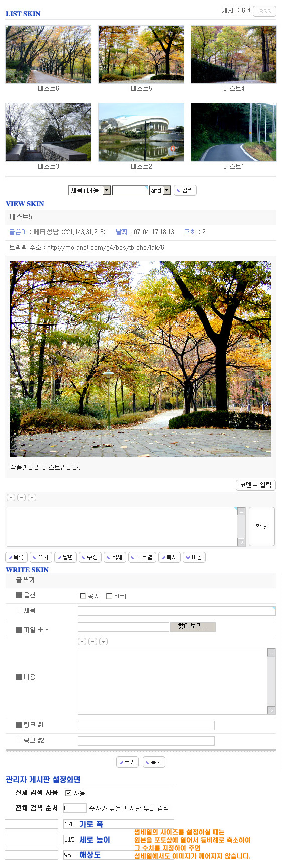Open the 테스트2 stadium thumbnail
The height and width of the screenshot is (868, 282).
tap(141, 132)
